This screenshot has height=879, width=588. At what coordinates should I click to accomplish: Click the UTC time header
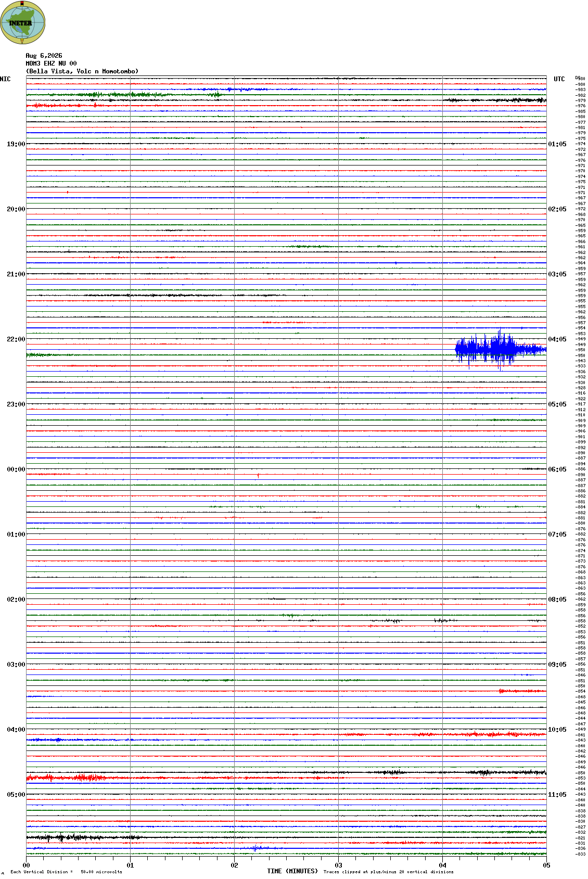click(559, 79)
